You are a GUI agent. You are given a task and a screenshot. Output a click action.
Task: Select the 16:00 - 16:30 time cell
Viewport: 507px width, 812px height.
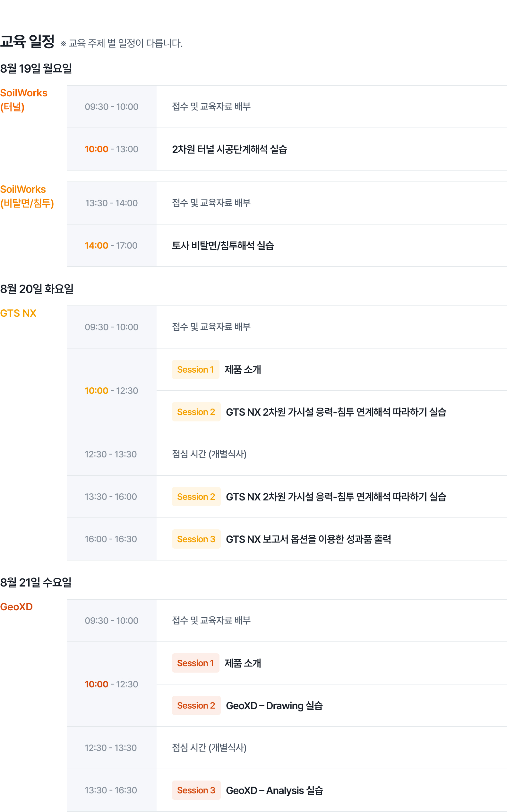[111, 539]
